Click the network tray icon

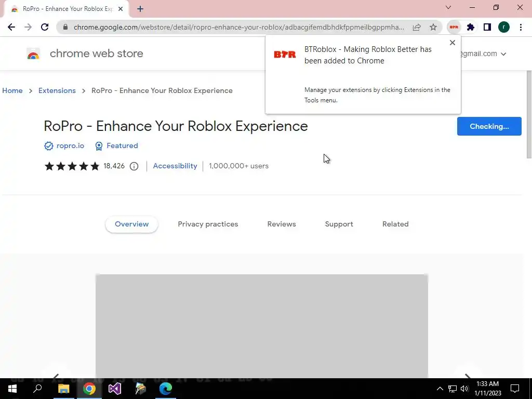(x=453, y=389)
